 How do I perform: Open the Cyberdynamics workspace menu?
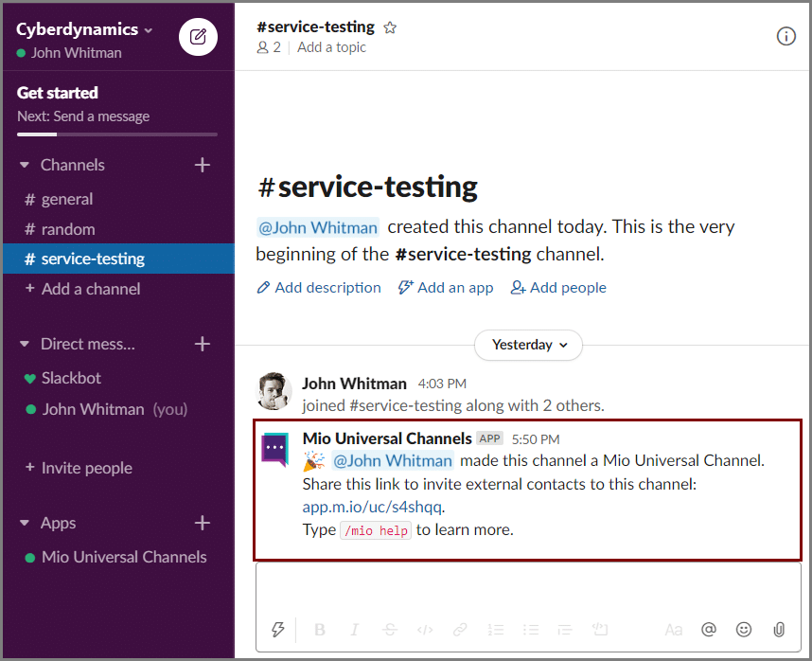pos(84,29)
